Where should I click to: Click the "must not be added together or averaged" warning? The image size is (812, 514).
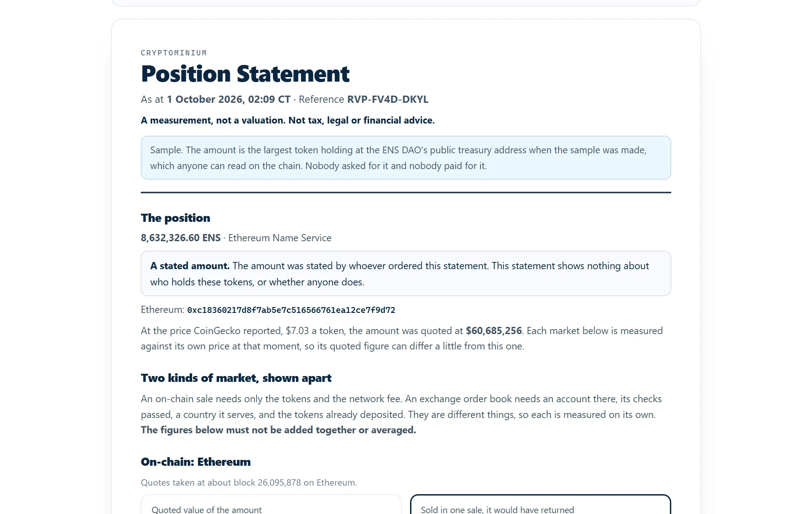[x=278, y=430]
